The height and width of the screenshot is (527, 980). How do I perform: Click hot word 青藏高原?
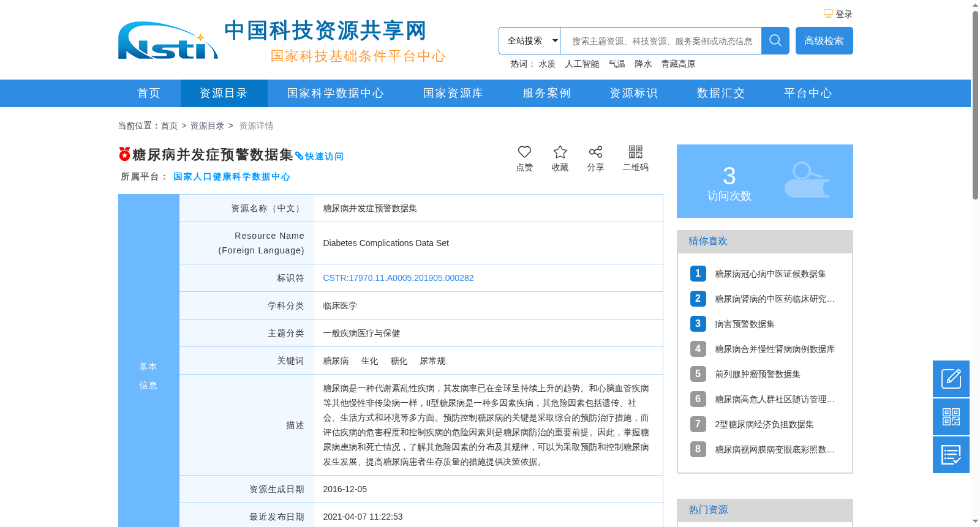pyautogui.click(x=678, y=64)
